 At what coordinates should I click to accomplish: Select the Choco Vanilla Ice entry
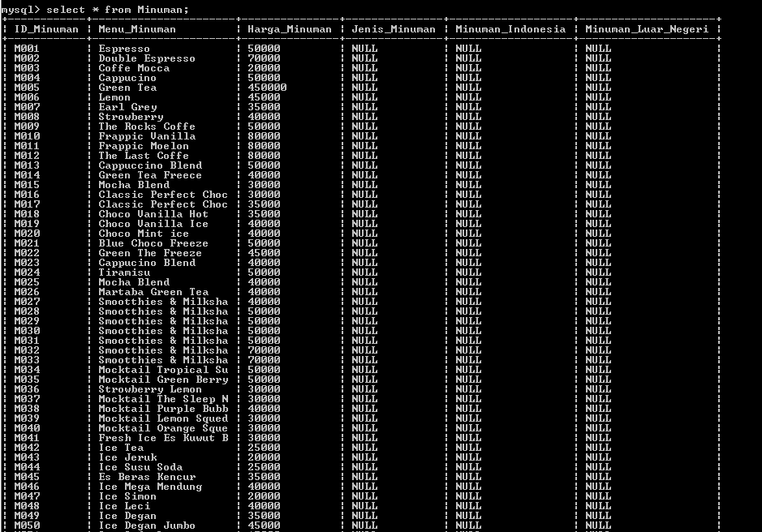point(153,224)
